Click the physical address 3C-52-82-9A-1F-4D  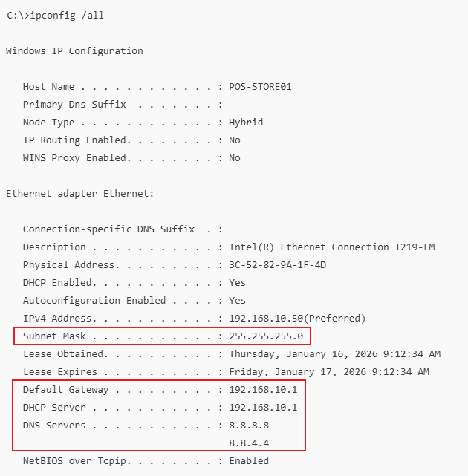[x=277, y=265]
